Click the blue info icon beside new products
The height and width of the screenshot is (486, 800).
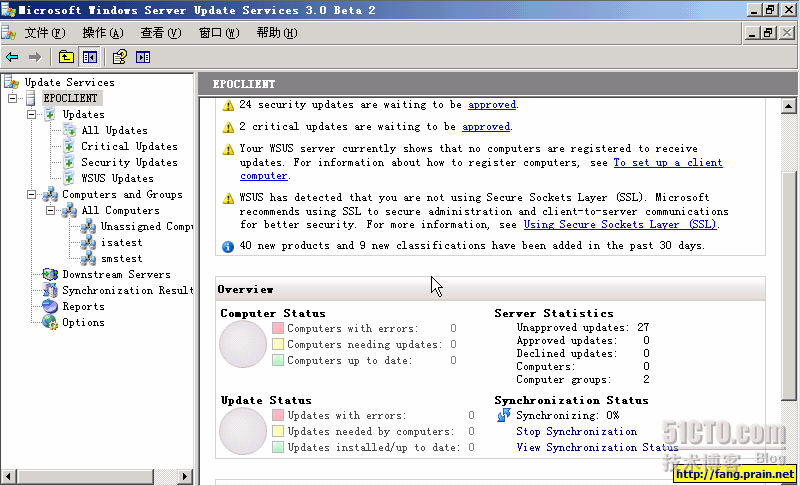tap(228, 247)
